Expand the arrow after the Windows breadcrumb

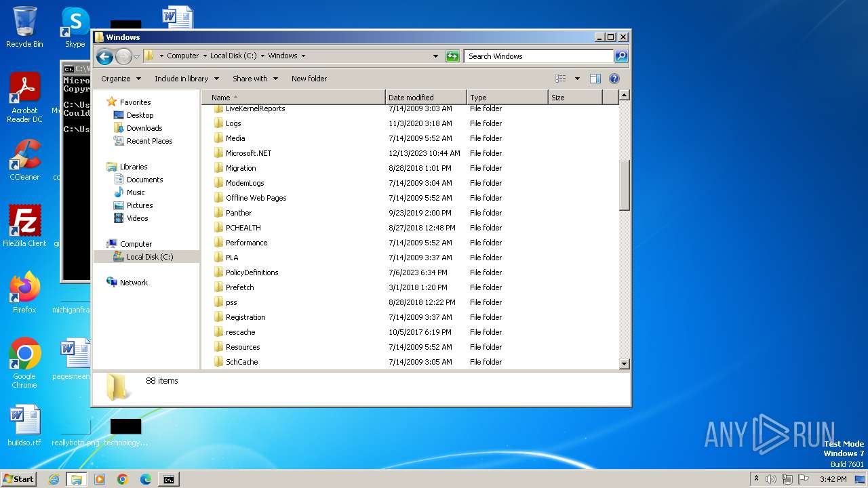coord(303,56)
